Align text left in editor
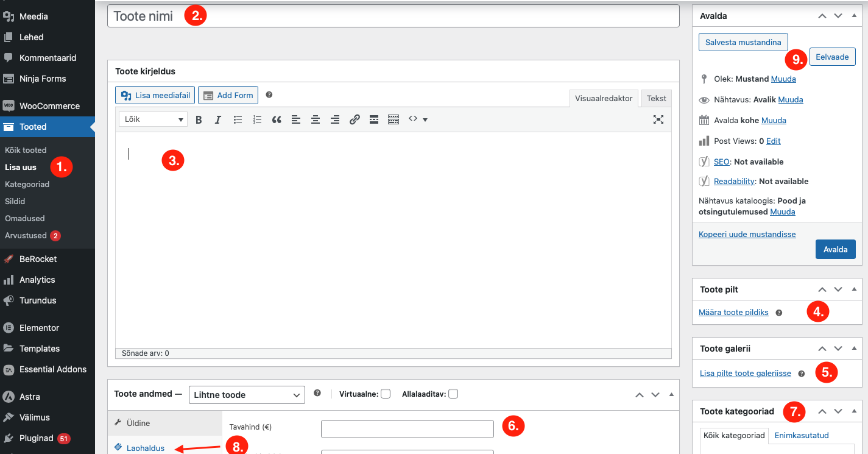Screen dimensions: 868x454 pos(296,119)
